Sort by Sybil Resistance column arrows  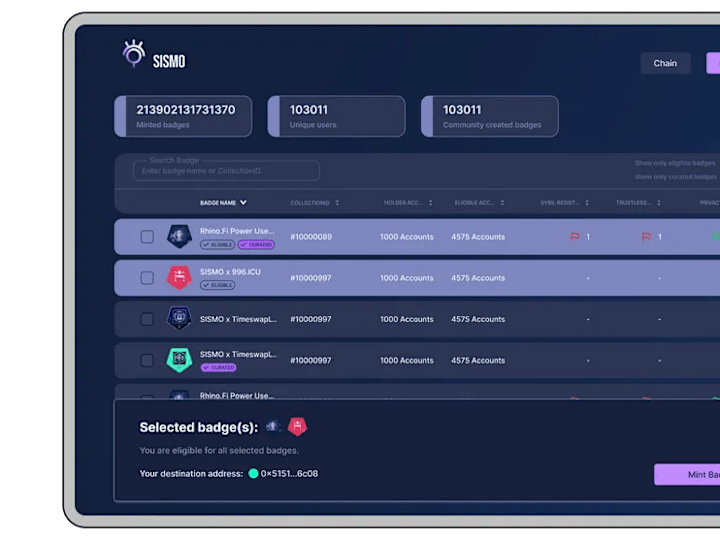click(587, 202)
